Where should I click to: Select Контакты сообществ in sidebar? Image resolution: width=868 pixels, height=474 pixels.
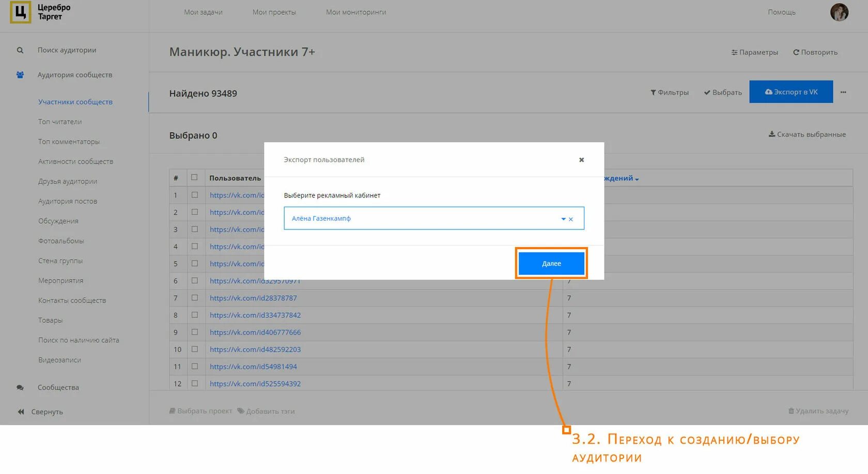click(x=72, y=300)
